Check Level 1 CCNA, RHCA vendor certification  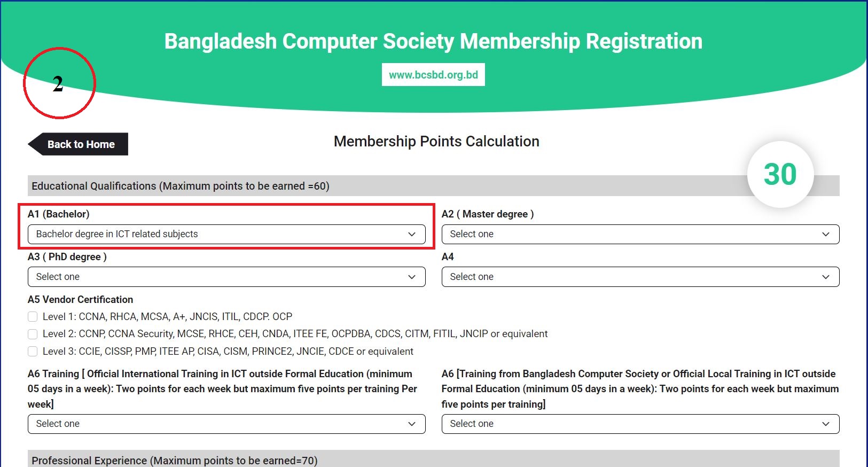tap(33, 317)
